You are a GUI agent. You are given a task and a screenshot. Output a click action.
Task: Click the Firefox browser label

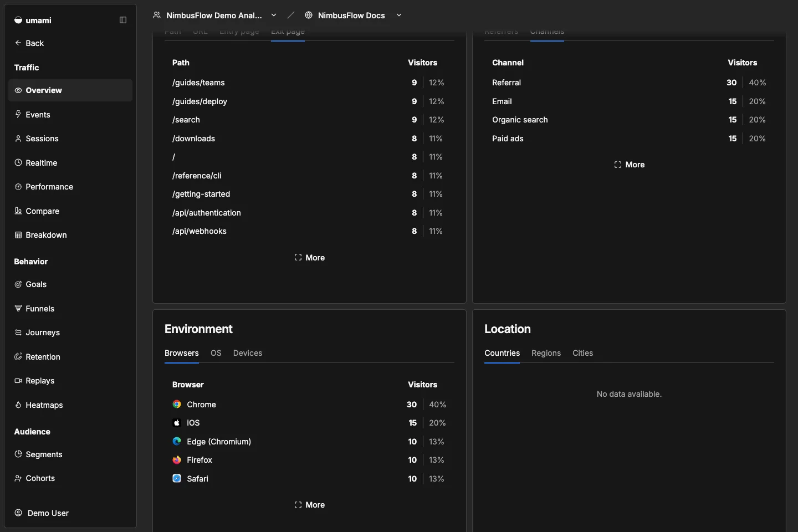199,460
